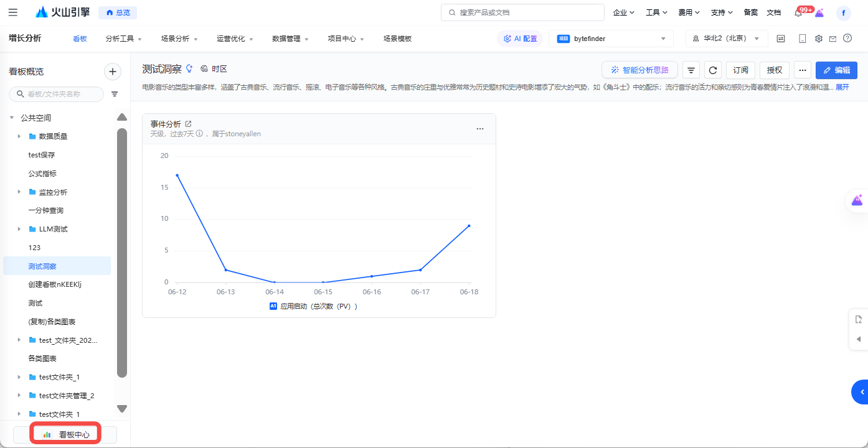
Task: Open the test保存 dashboard
Action: click(x=42, y=155)
